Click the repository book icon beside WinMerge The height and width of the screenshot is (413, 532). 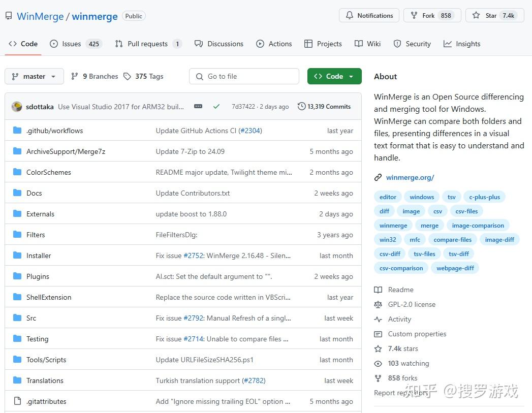tap(9, 16)
